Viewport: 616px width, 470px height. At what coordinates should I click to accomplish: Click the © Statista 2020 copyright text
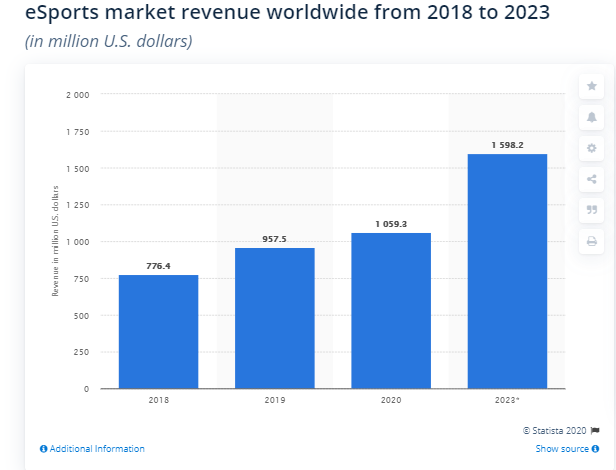click(554, 430)
